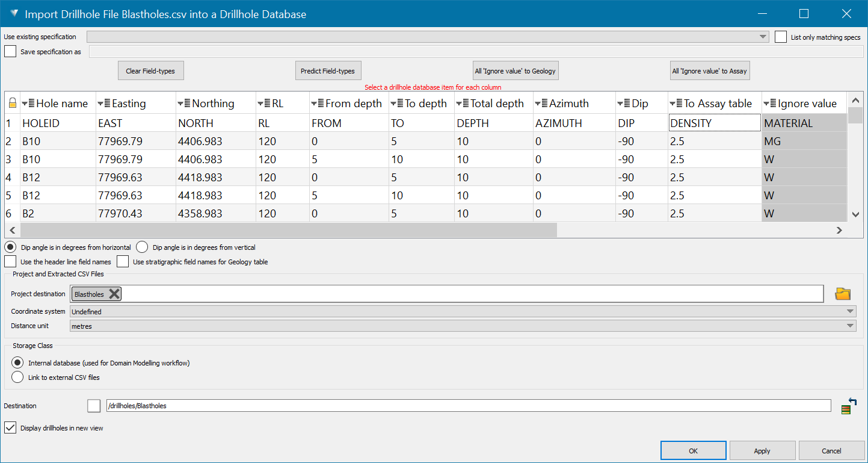The width and height of the screenshot is (868, 463).
Task: Open field-type menu icon for Easting column
Action: click(104, 104)
